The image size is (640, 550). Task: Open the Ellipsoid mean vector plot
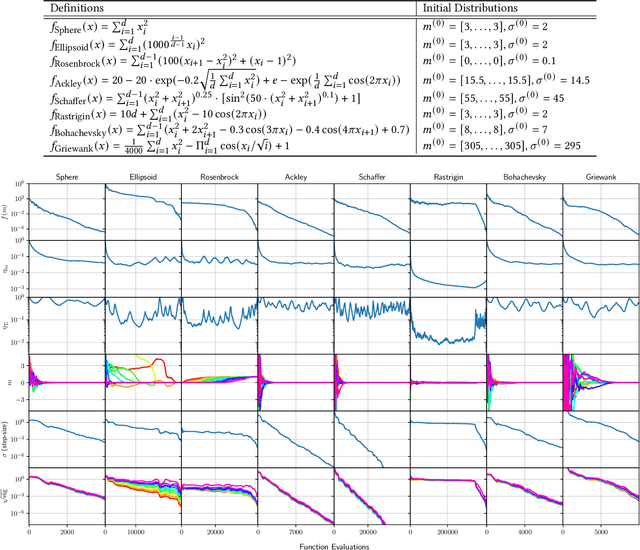tap(143, 381)
